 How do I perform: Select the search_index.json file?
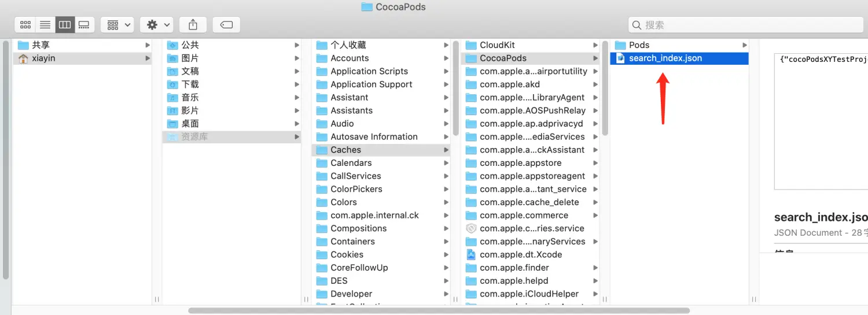click(665, 58)
